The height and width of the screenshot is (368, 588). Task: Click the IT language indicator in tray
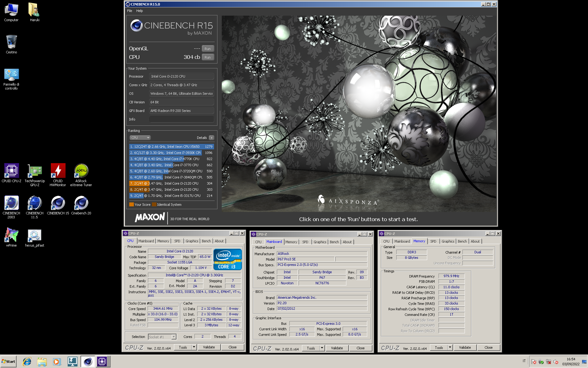(524, 361)
